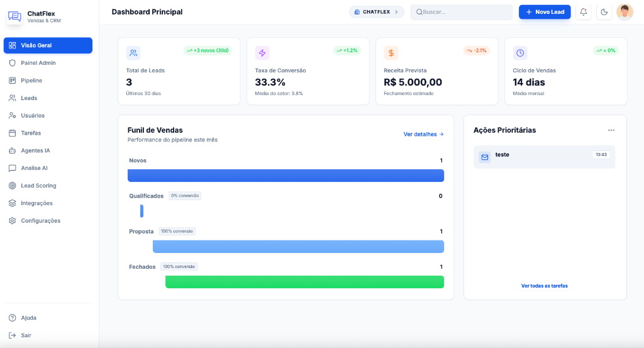The image size is (644, 348).
Task: Open notifications with the bell icon
Action: click(x=583, y=12)
